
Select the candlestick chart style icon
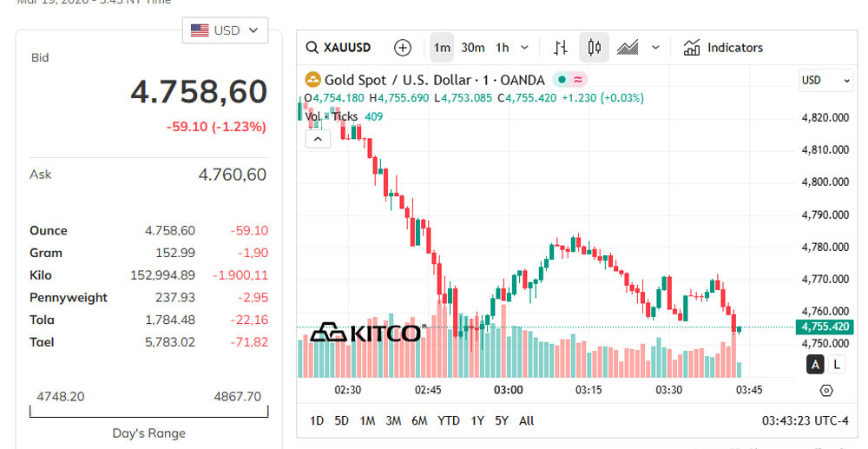tap(594, 48)
